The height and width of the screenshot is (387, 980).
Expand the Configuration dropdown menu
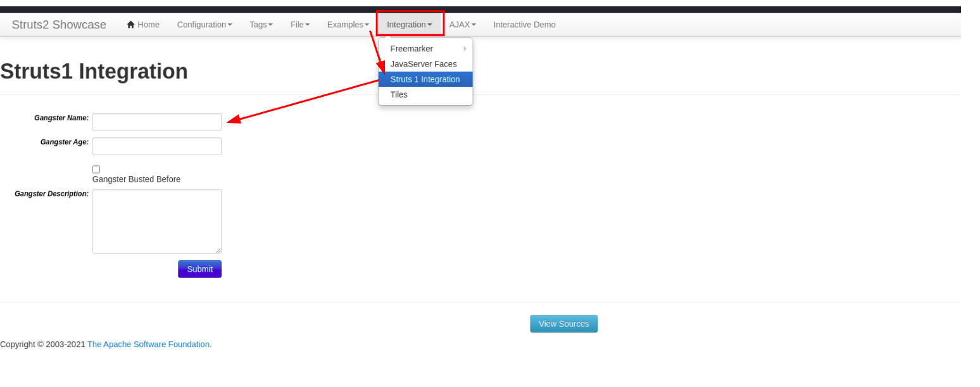point(204,25)
